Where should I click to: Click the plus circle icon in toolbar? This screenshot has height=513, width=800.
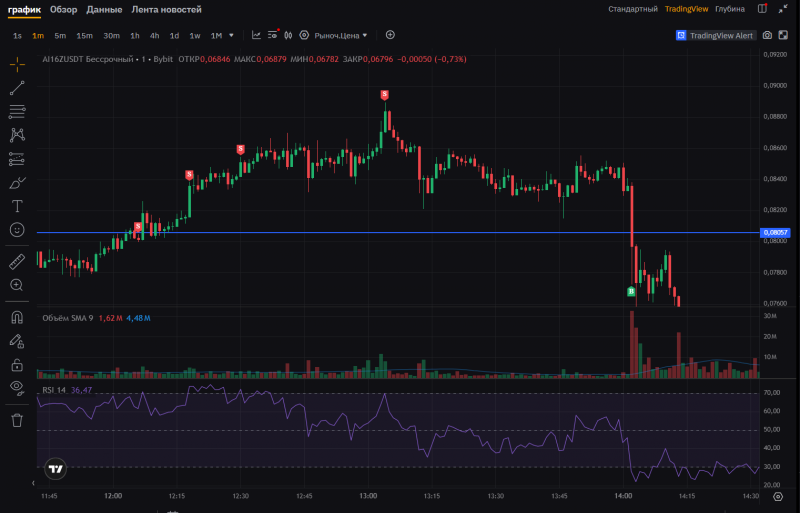click(x=390, y=35)
